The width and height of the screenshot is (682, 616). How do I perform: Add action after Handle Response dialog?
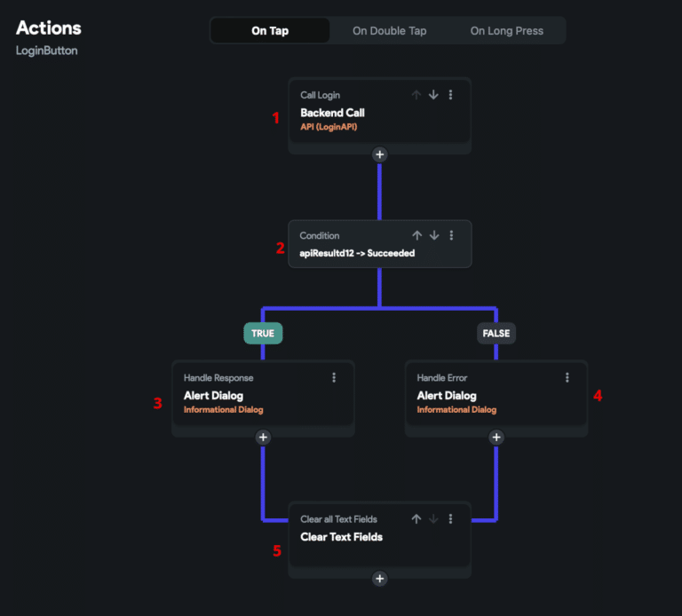point(263,438)
